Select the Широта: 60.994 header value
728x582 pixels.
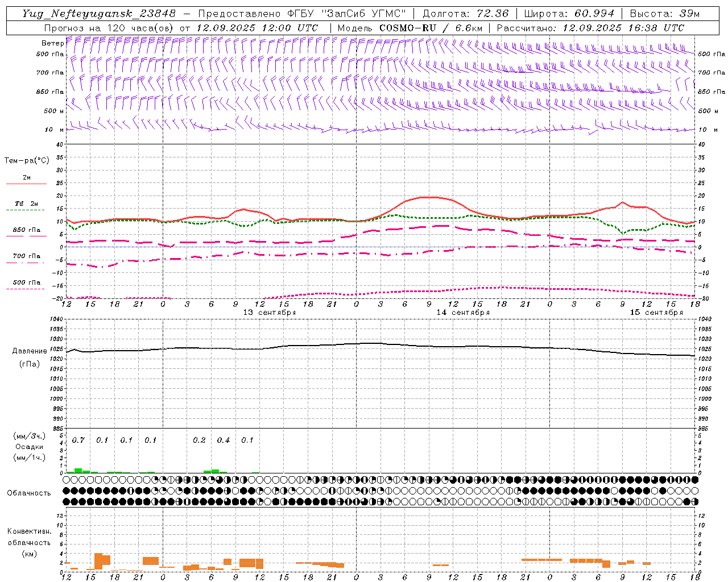[569, 14]
